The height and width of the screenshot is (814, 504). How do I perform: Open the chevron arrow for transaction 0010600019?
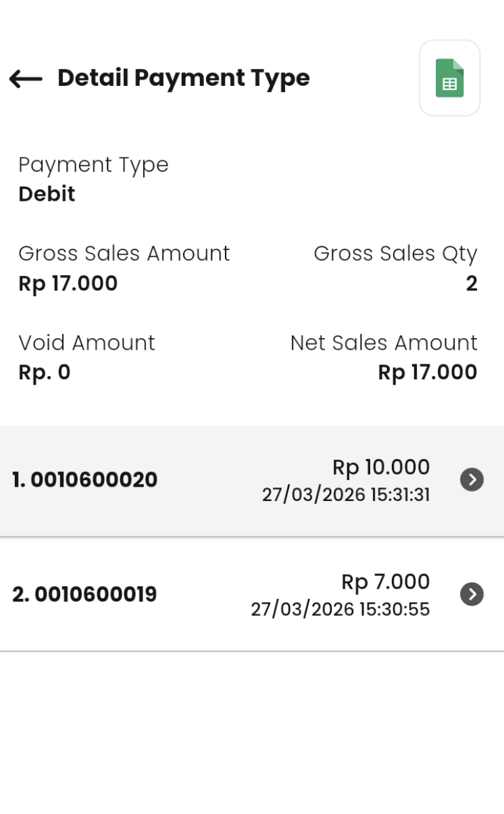(x=472, y=594)
